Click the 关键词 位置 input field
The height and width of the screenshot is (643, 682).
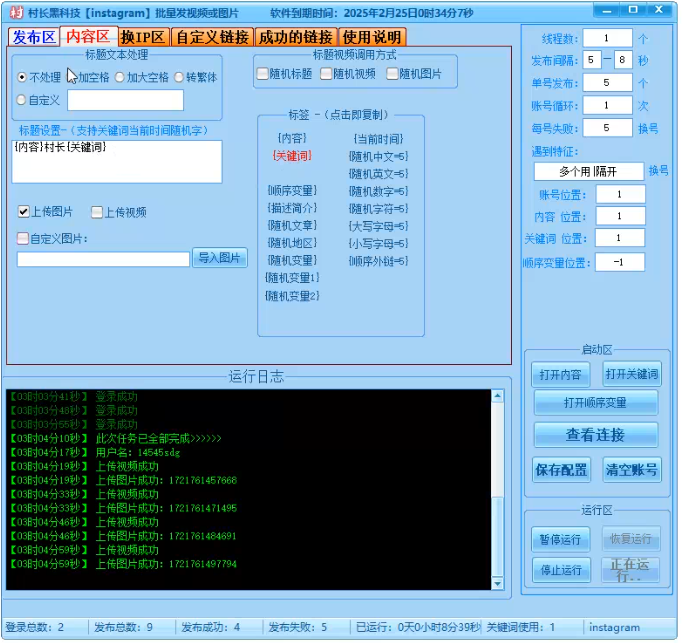(620, 238)
